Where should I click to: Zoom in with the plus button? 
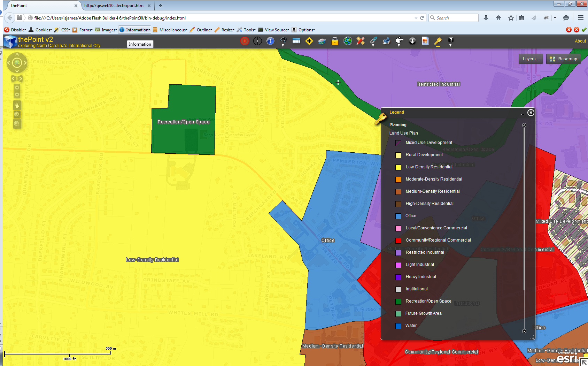[17, 87]
